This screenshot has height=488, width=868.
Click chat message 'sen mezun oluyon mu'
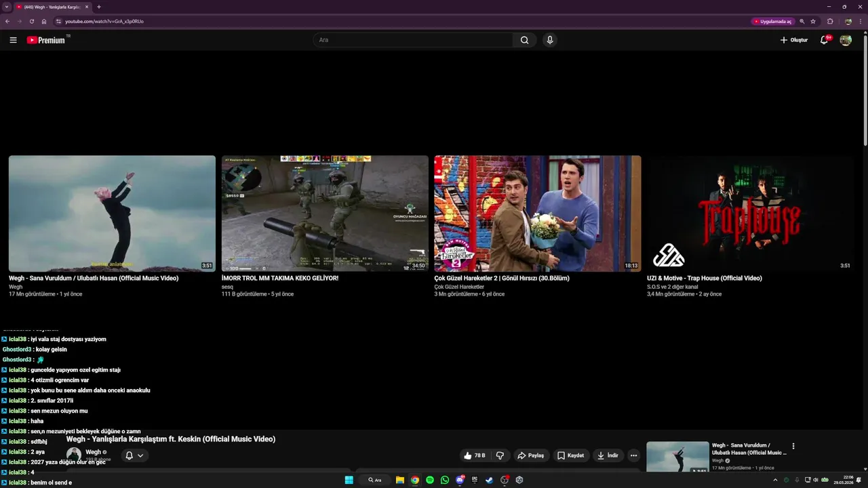pyautogui.click(x=59, y=411)
